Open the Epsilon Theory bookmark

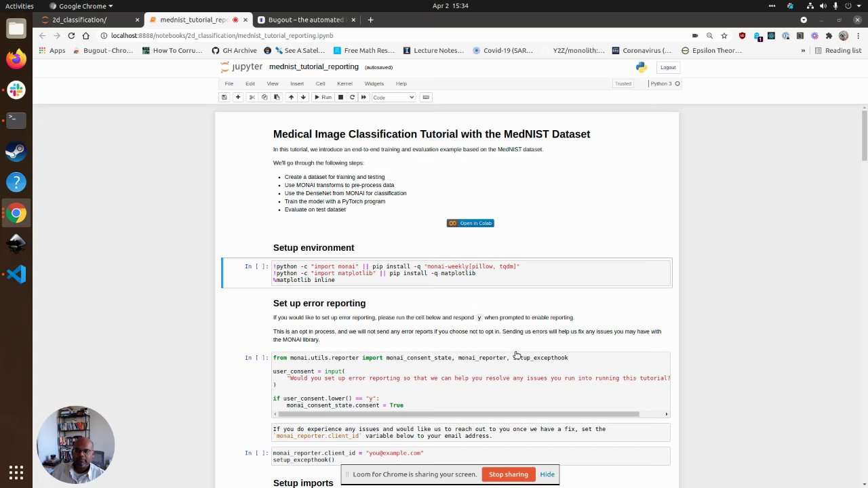pyautogui.click(x=711, y=50)
